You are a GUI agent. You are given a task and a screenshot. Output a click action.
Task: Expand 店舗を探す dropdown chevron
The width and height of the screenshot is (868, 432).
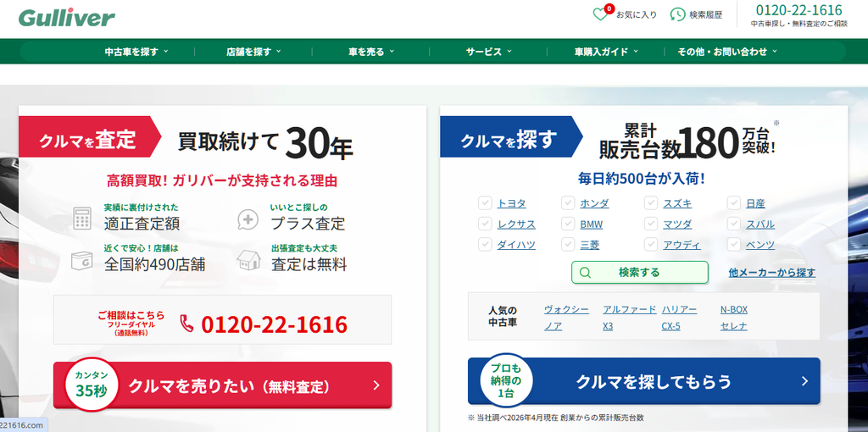[x=278, y=52]
